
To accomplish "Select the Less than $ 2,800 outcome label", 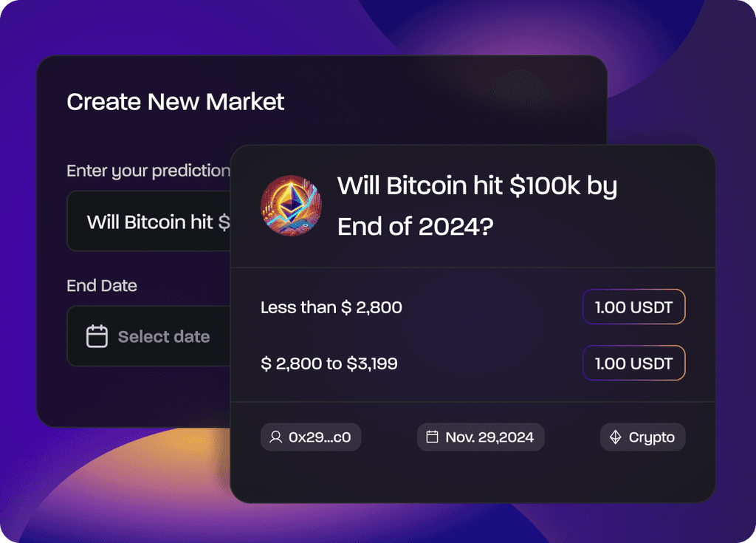I will pos(331,307).
